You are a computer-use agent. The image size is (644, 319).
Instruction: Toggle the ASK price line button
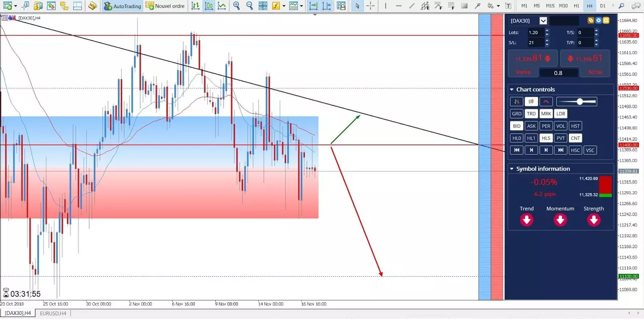[x=531, y=126]
